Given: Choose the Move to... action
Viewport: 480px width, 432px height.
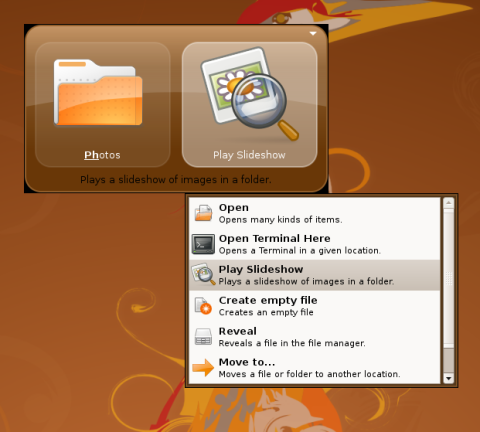Looking at the screenshot, I should click(x=315, y=368).
